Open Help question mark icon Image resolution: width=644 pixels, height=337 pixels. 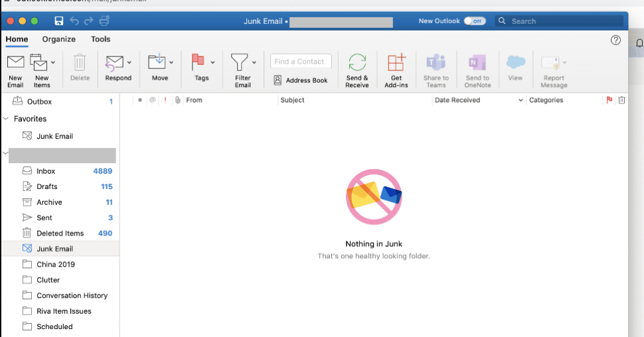615,40
